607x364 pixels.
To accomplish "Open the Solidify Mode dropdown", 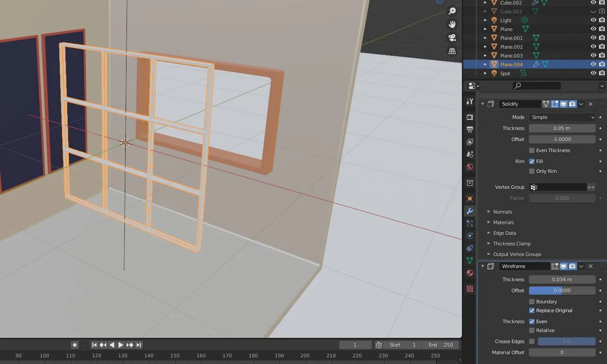I will 562,117.
